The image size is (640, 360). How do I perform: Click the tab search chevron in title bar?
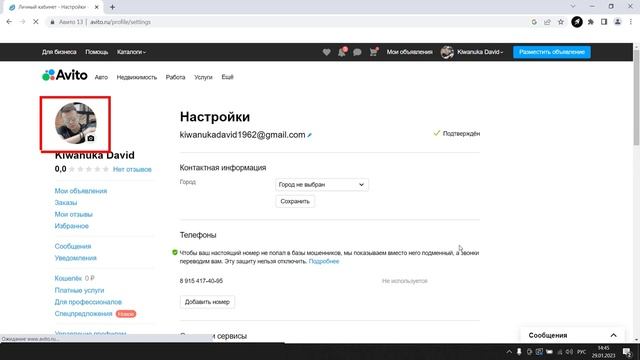click(573, 7)
